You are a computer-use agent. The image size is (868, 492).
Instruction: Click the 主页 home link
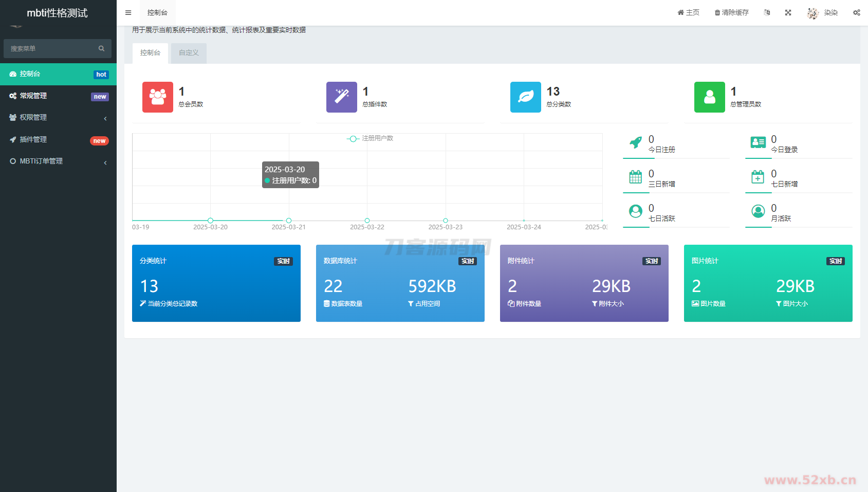[x=689, y=13]
